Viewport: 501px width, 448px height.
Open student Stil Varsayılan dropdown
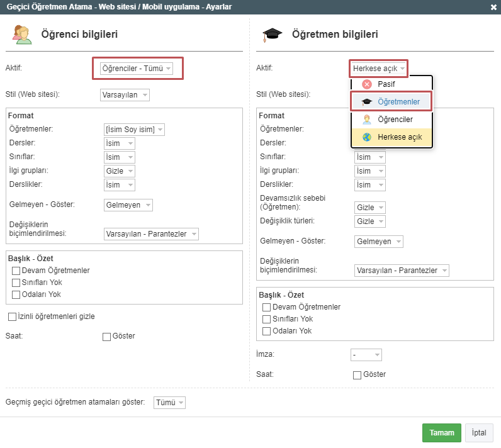point(125,95)
